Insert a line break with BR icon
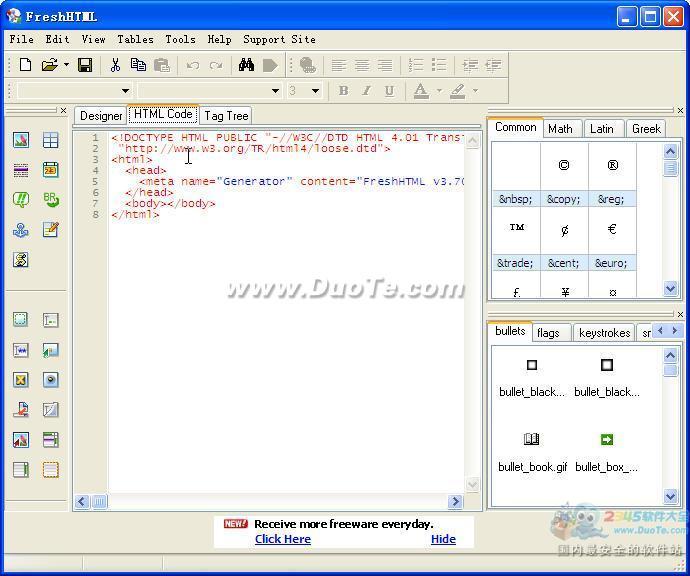The image size is (690, 576). 51,200
